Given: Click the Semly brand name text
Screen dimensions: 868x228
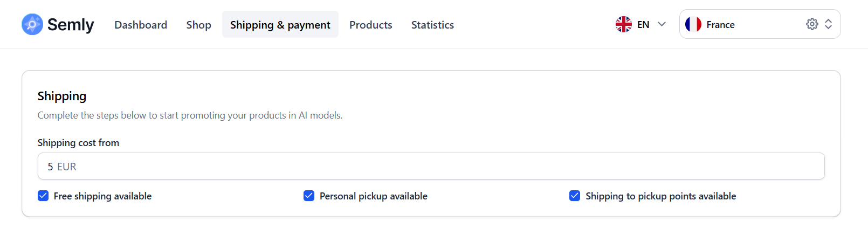Looking at the screenshot, I should (x=71, y=24).
